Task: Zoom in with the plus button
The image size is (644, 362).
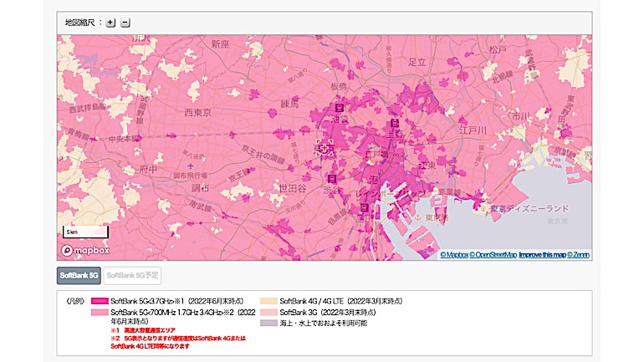Action: tap(110, 23)
